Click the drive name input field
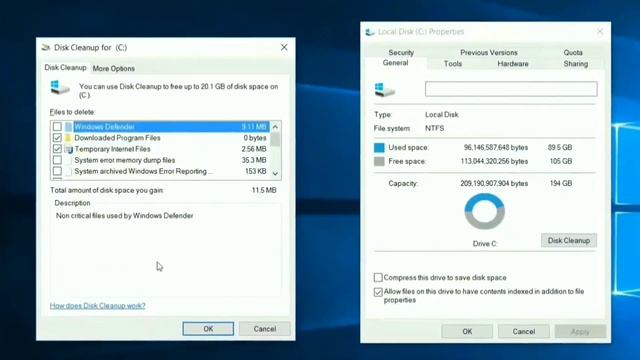Screen dimensions: 640x360 pos(511,89)
